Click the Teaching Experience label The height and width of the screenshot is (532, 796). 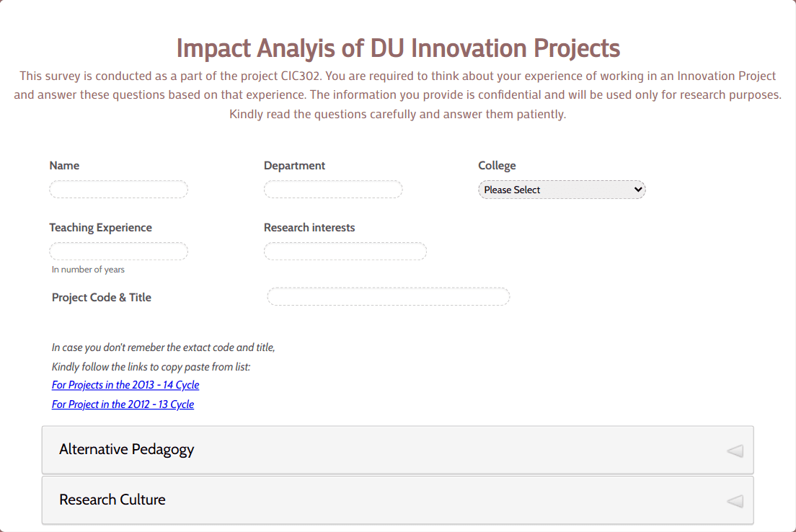point(100,227)
